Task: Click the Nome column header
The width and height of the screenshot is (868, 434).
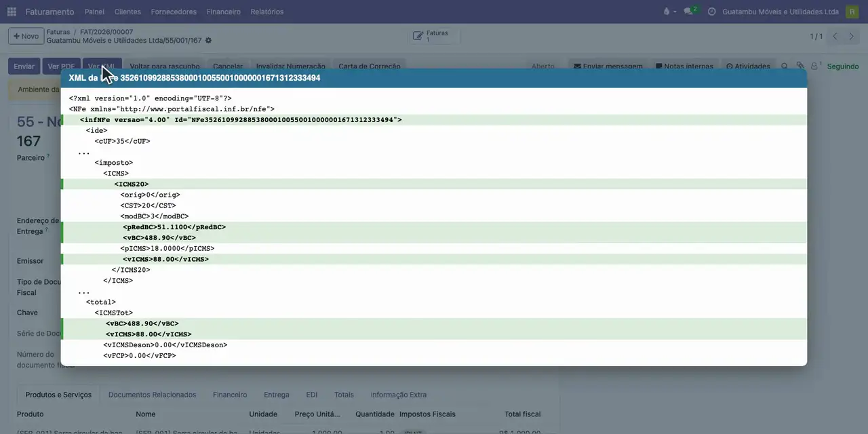Action: pyautogui.click(x=146, y=414)
